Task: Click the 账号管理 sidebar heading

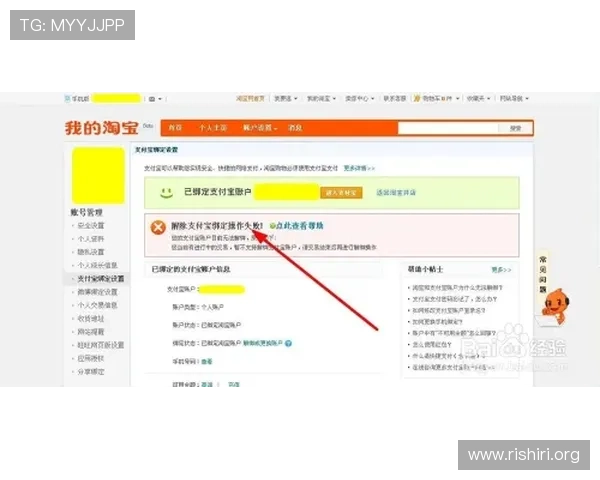Action: pos(86,212)
